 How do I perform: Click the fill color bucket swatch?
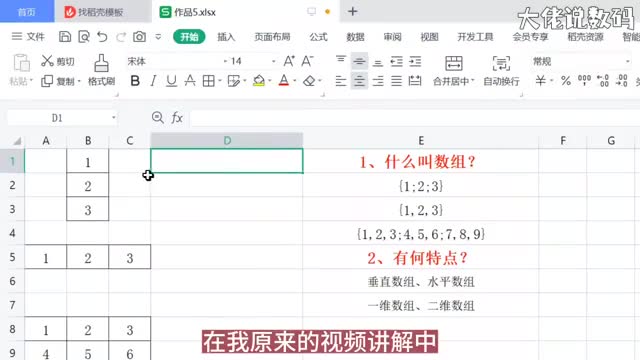pyautogui.click(x=259, y=81)
